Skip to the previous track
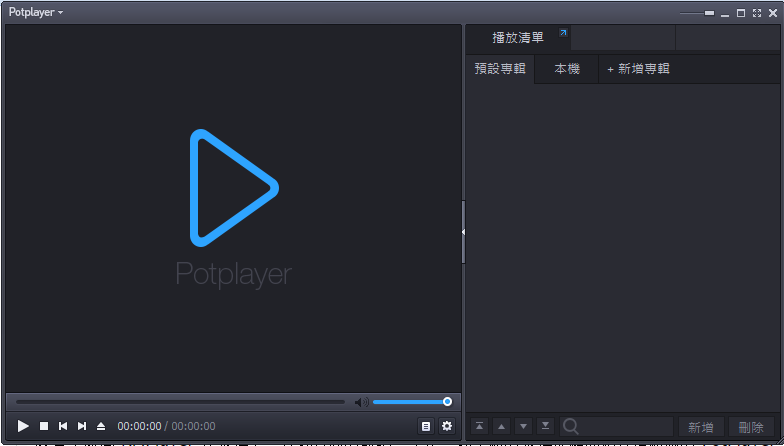Viewport: 784px width, 446px height. 63,426
